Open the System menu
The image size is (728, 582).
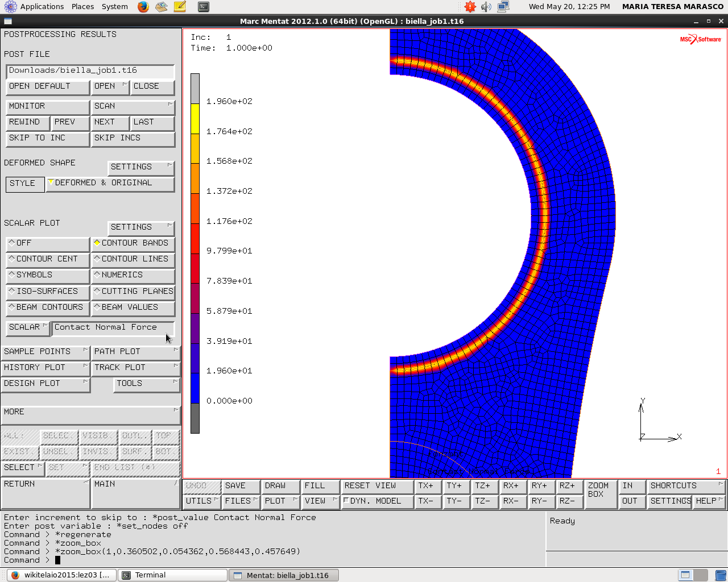(115, 7)
